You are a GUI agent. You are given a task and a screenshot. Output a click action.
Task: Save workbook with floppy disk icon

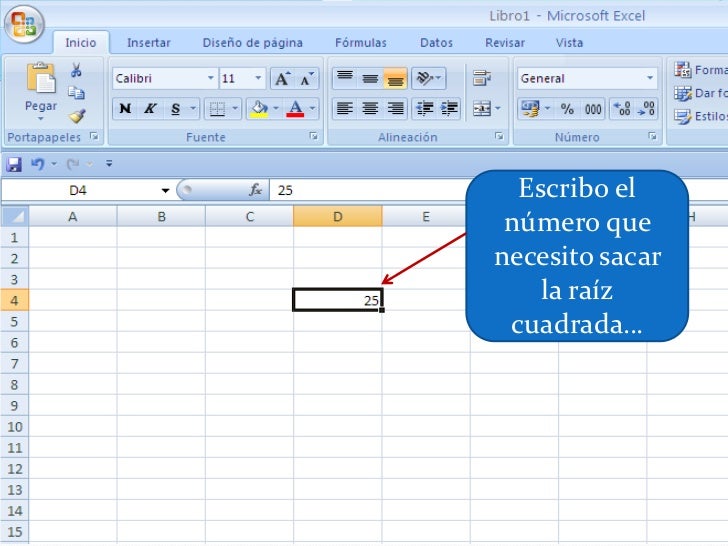(14, 164)
